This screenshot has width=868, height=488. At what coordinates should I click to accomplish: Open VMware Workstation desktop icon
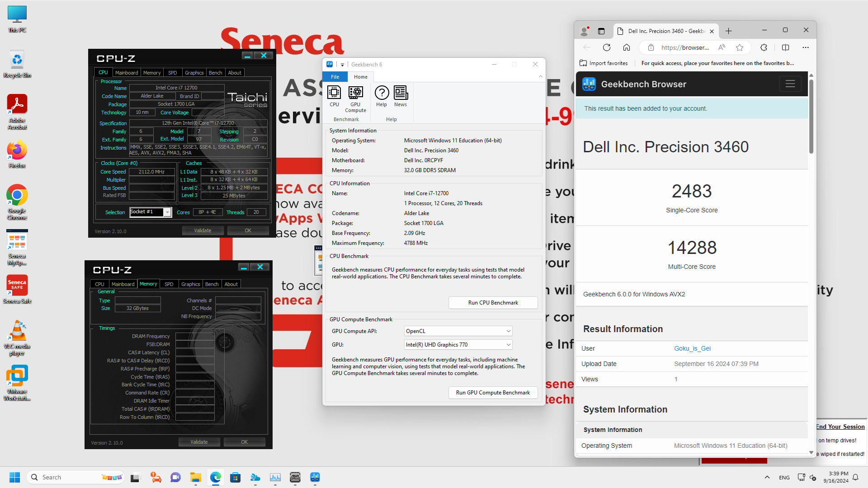tap(17, 383)
